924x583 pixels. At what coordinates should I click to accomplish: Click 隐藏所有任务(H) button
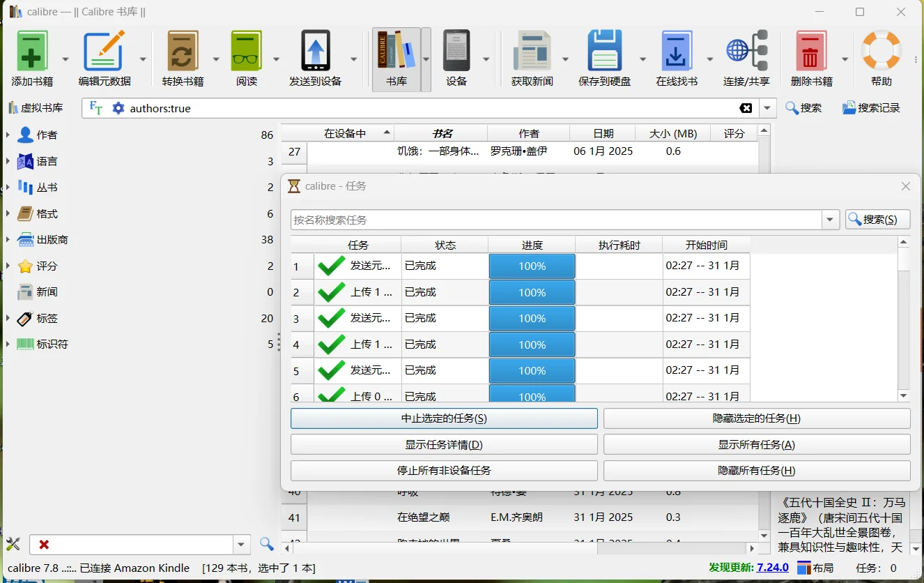click(x=757, y=471)
